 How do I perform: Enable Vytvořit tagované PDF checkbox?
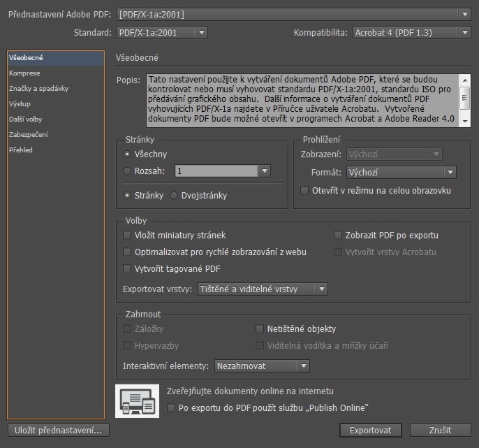pyautogui.click(x=127, y=269)
